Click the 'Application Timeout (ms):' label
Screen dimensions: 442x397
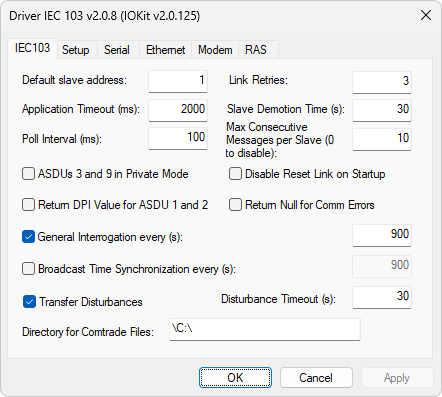[x=81, y=109]
